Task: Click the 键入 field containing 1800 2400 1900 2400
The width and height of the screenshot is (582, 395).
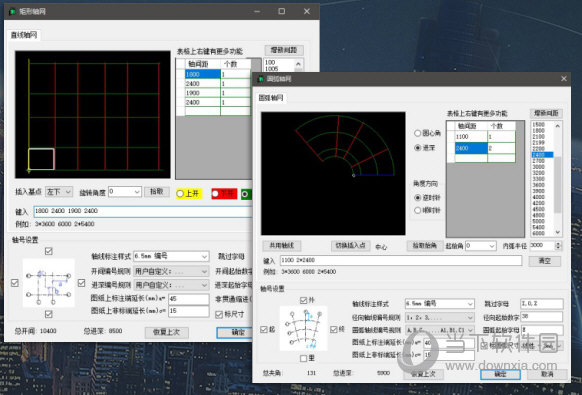Action: 143,211
